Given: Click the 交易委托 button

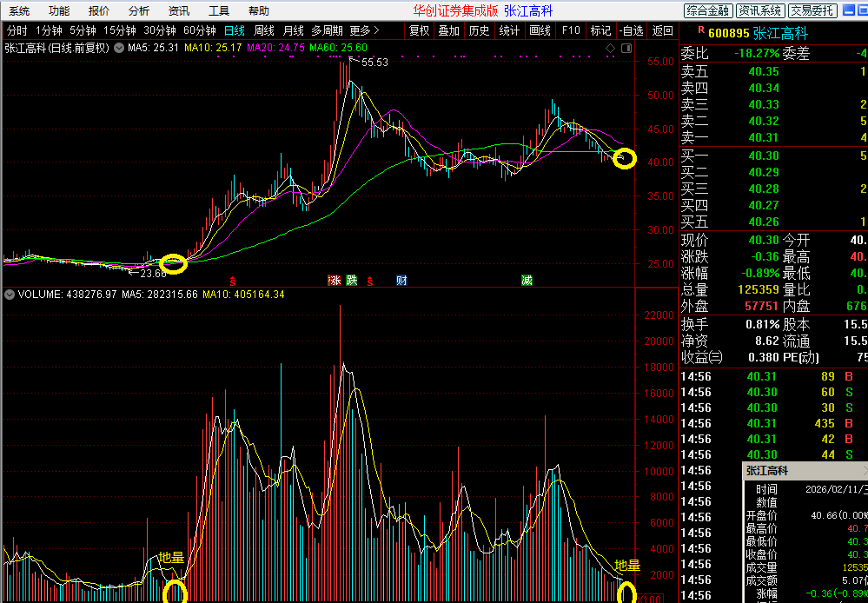Looking at the screenshot, I should point(812,10).
